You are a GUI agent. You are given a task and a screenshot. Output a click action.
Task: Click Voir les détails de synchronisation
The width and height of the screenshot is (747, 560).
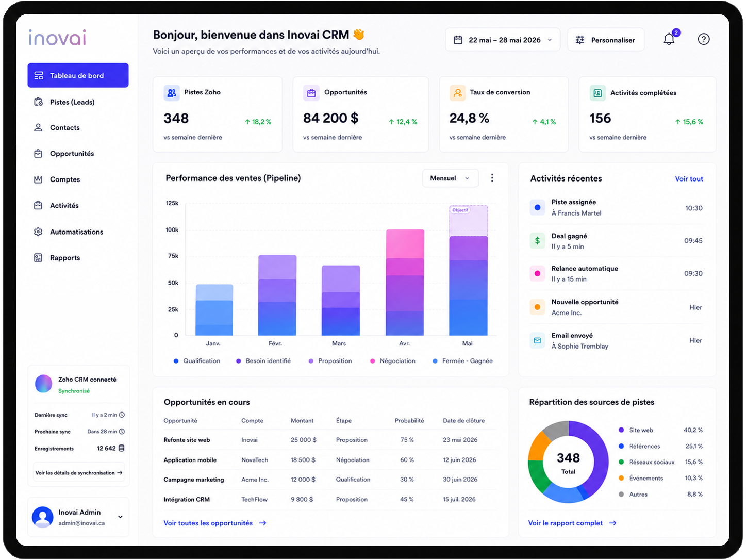click(79, 472)
